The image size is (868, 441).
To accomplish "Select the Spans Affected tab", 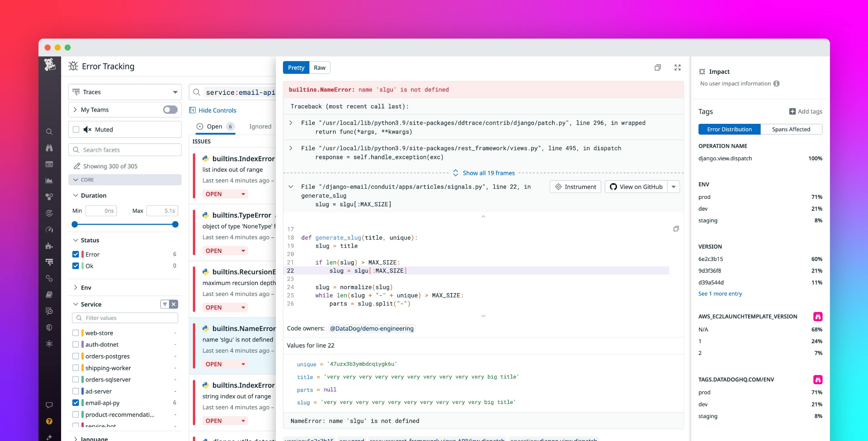I will click(x=791, y=129).
